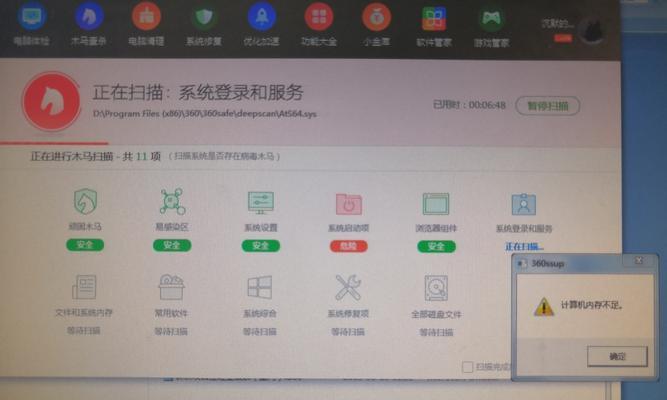
Task: Open the 优化加速 rocket icon
Action: click(261, 17)
